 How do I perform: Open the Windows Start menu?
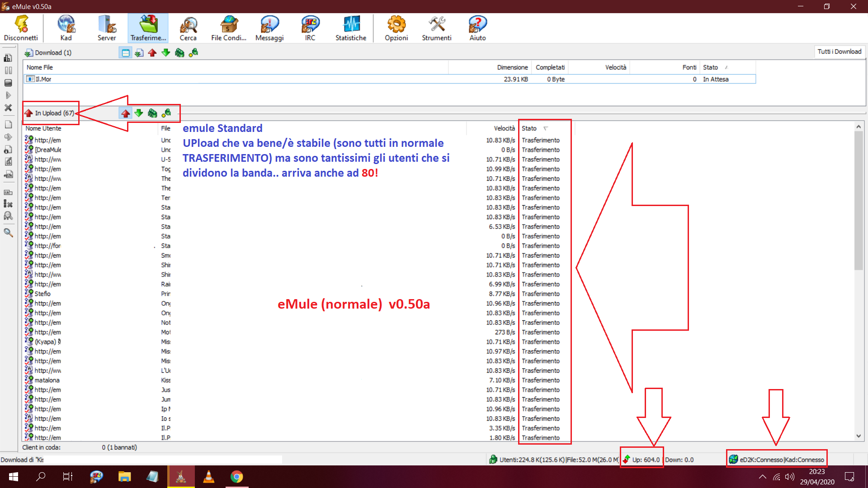(14, 477)
